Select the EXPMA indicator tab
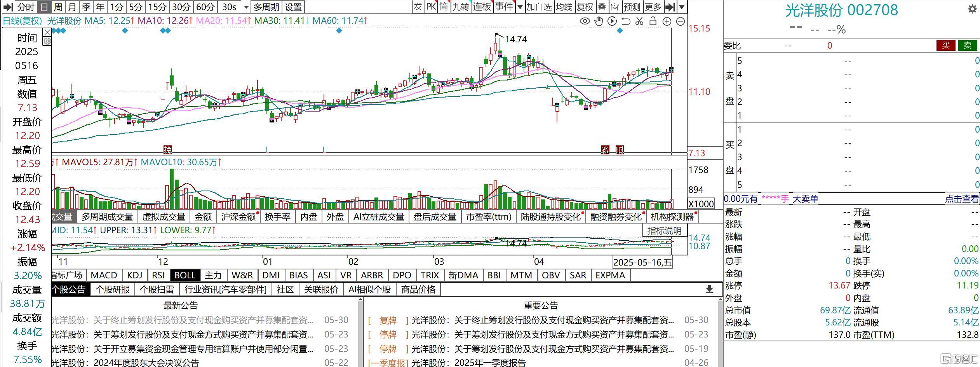 (610, 275)
